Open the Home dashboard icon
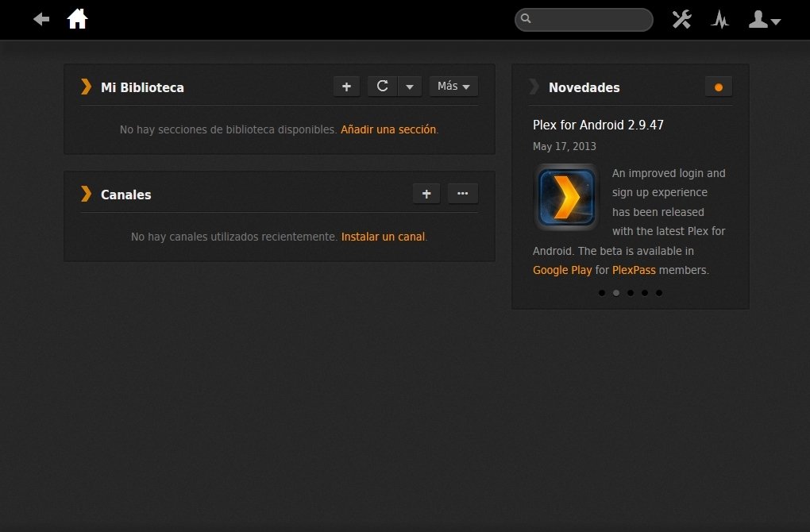 point(78,19)
